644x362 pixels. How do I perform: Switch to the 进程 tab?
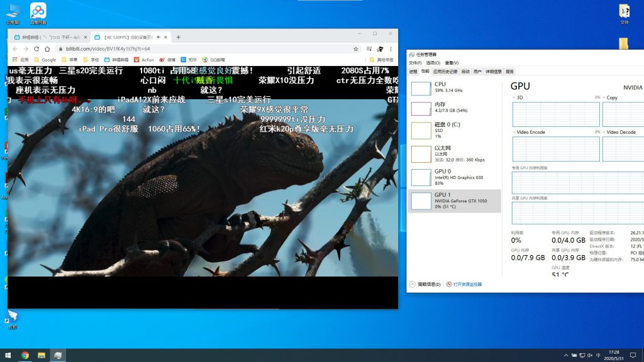tap(413, 72)
